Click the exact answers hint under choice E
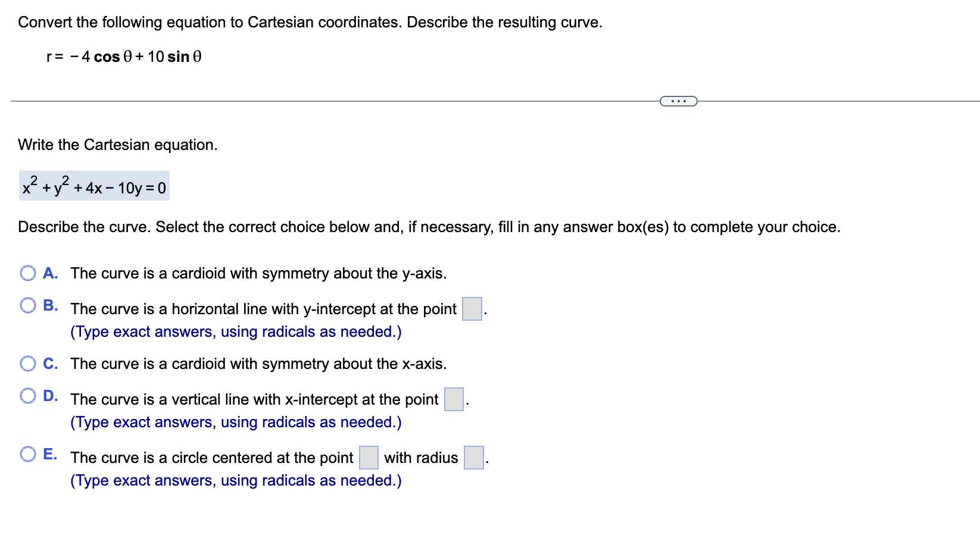 click(236, 480)
